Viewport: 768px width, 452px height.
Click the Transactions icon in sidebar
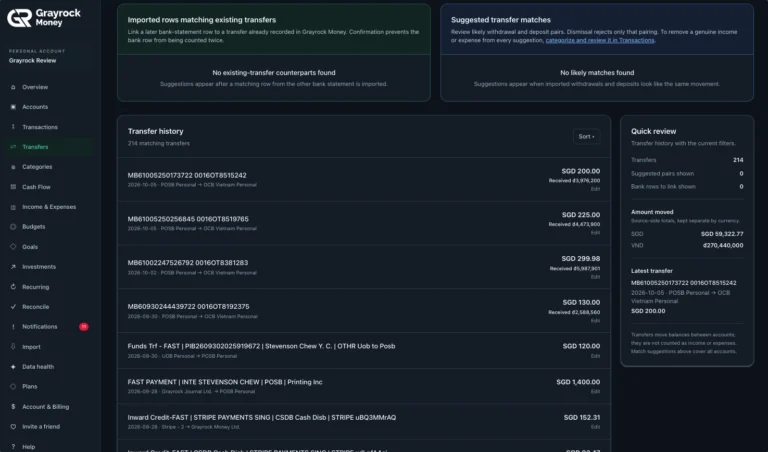pyautogui.click(x=13, y=127)
